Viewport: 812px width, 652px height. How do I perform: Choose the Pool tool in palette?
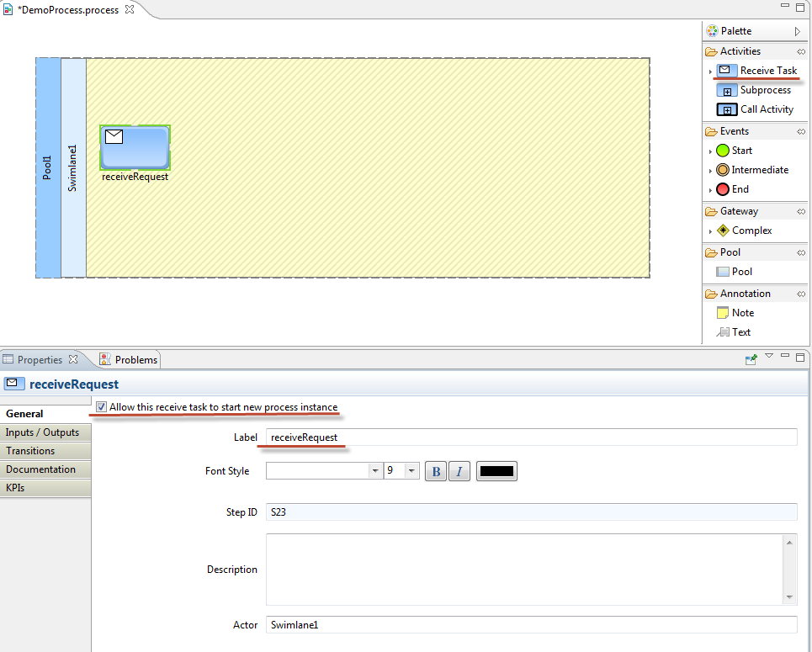734,272
